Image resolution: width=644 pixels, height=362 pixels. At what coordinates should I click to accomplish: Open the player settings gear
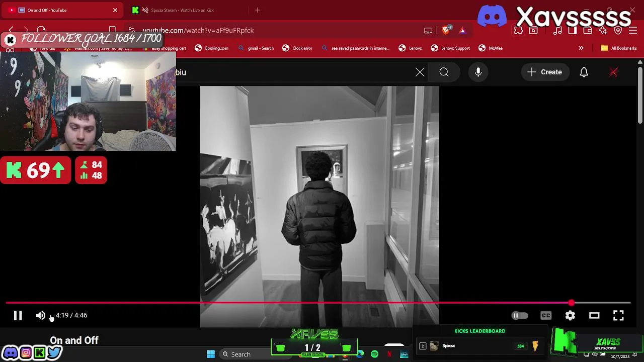tap(570, 315)
